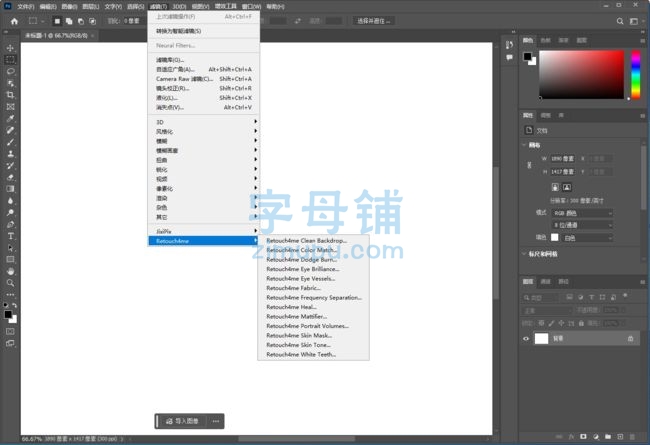The image size is (650, 445).
Task: Collapse the 画布 section in Properties
Action: 524,145
